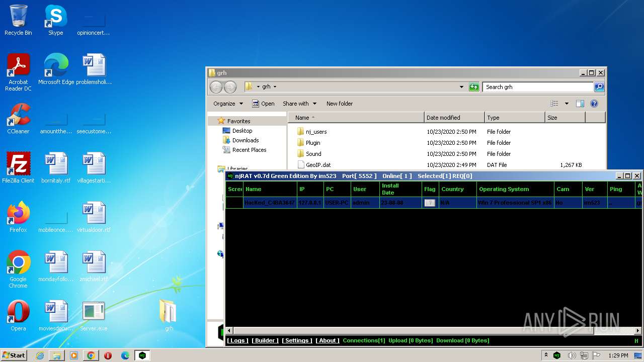Screen dimensions: 644x362
Task: Open address bar history dropdown
Action: click(x=461, y=87)
